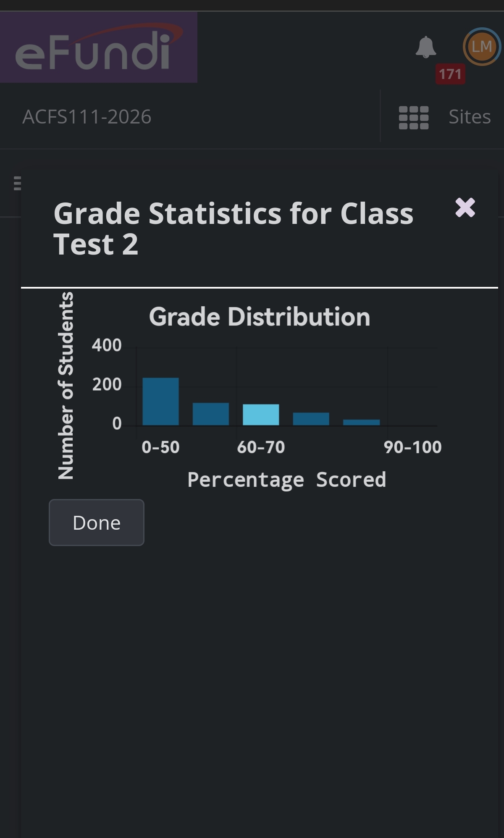The width and height of the screenshot is (504, 838).
Task: Click the highlighted light-blue 60-70 bar
Action: click(261, 415)
